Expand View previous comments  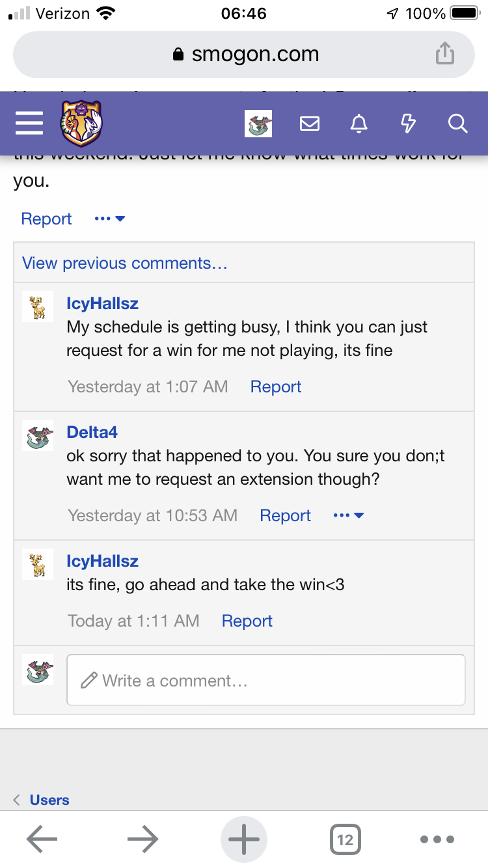tap(124, 263)
